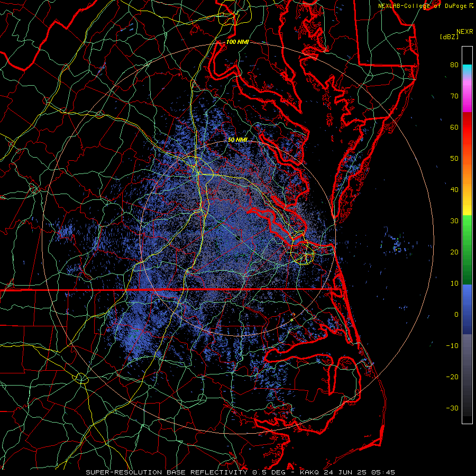
Task: Click the -30 value on dBZ scale
Action: click(452, 408)
